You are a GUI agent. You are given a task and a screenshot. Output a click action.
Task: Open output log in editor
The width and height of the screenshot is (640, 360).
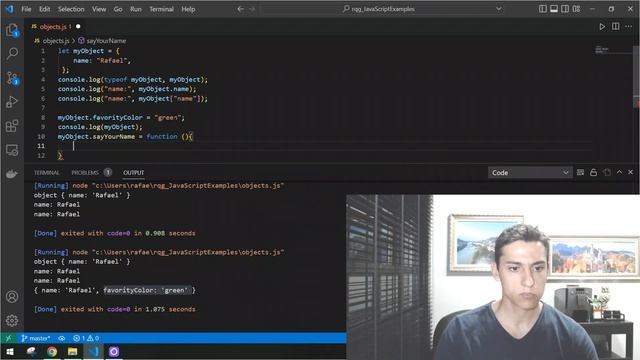[x=607, y=173]
